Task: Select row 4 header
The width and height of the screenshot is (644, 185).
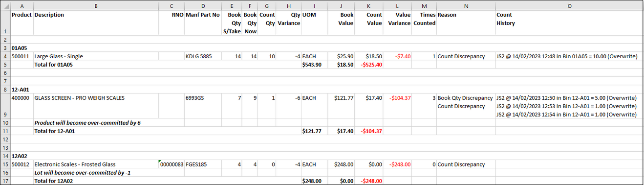Action: coord(5,56)
